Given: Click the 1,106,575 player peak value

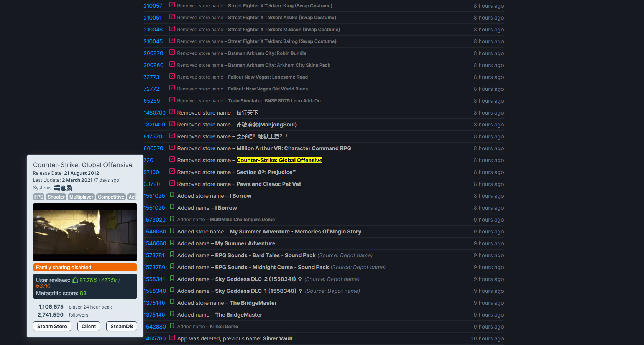Looking at the screenshot, I should coord(51,307).
